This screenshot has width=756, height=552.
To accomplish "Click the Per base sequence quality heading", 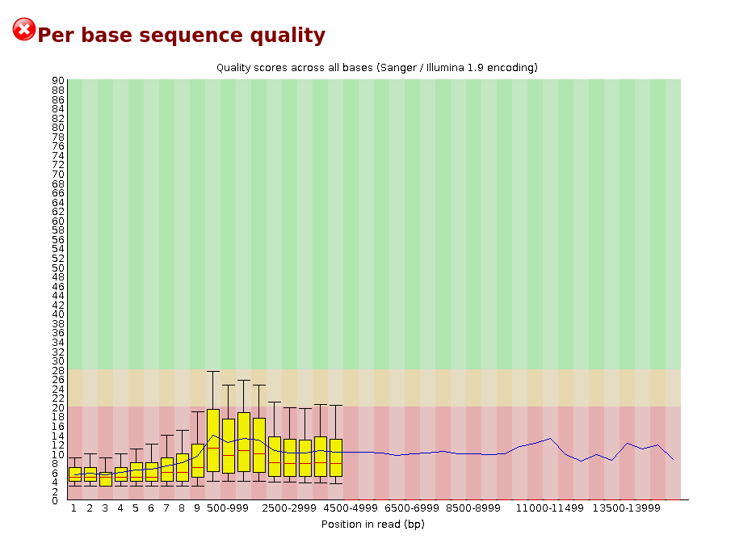I will click(181, 36).
